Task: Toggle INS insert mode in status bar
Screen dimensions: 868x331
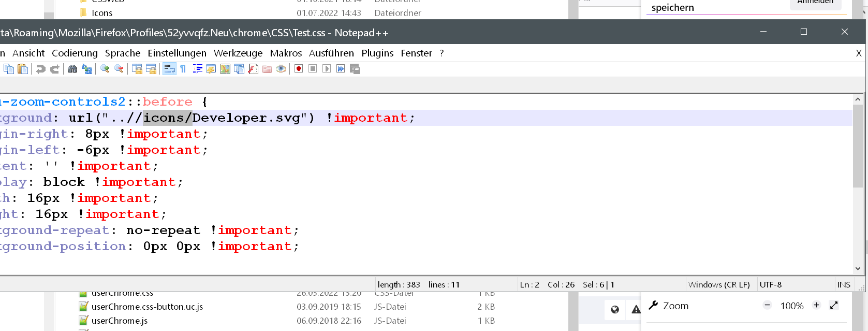Action: point(843,284)
